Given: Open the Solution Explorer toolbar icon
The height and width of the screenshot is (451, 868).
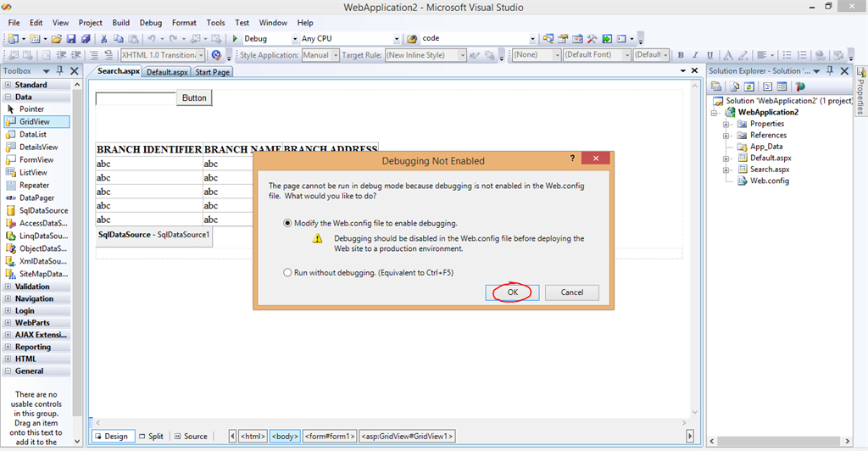Looking at the screenshot, I should point(548,39).
